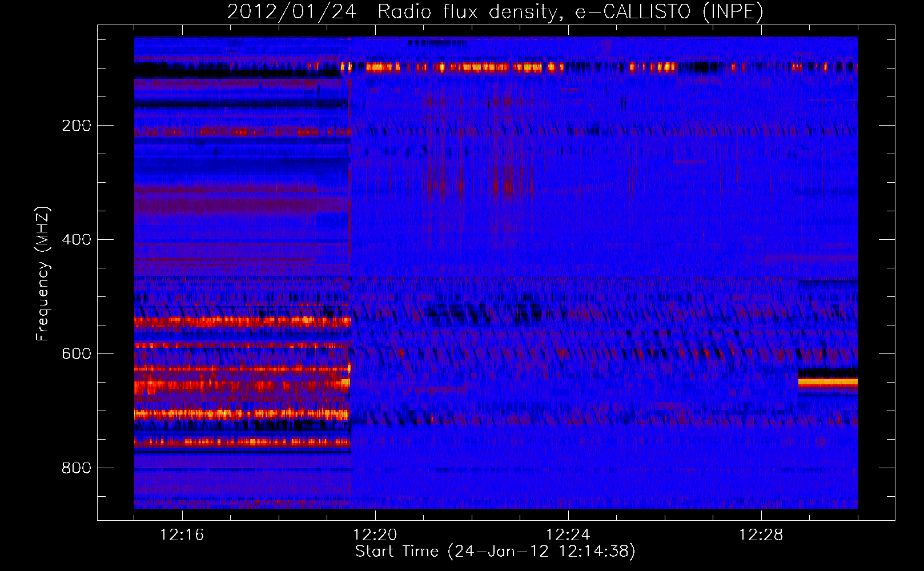This screenshot has height=571, width=924.
Task: Click the 12:24 time tick label
Action: point(568,534)
